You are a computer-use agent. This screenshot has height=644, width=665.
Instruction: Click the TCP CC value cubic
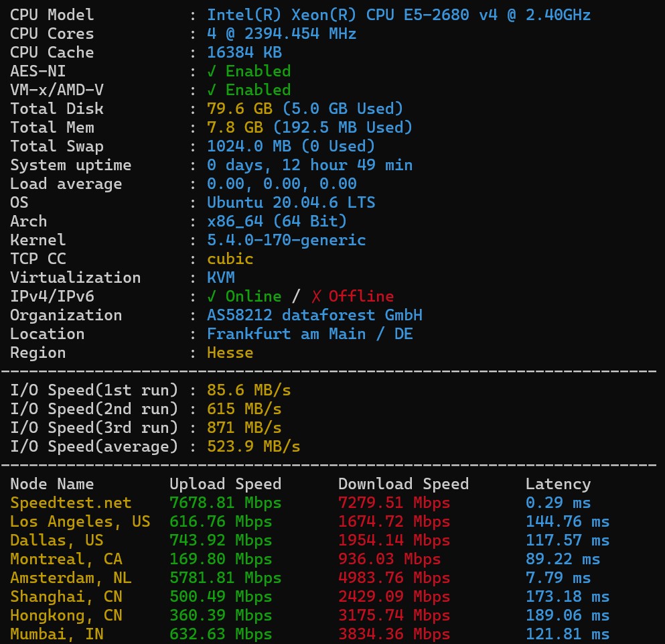coord(230,259)
